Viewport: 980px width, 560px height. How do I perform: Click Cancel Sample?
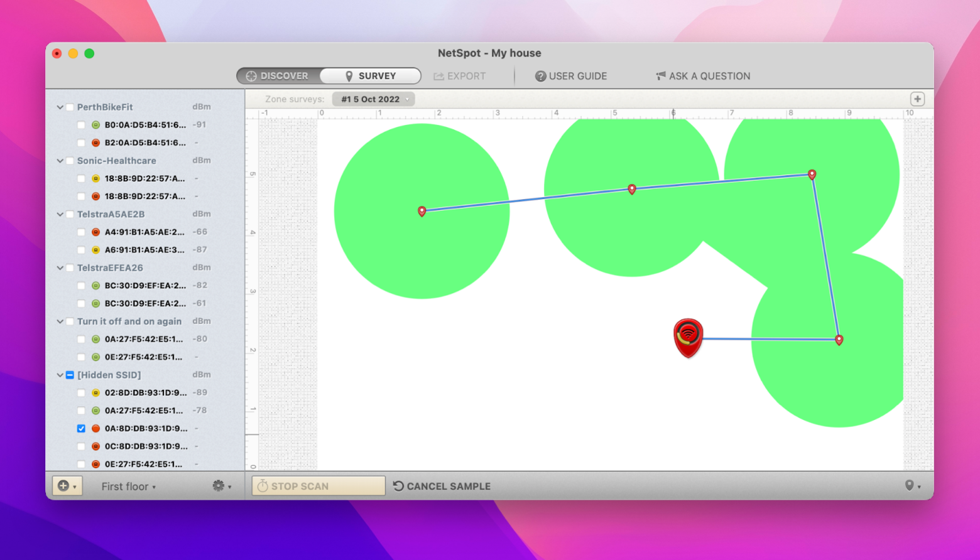[x=442, y=486]
